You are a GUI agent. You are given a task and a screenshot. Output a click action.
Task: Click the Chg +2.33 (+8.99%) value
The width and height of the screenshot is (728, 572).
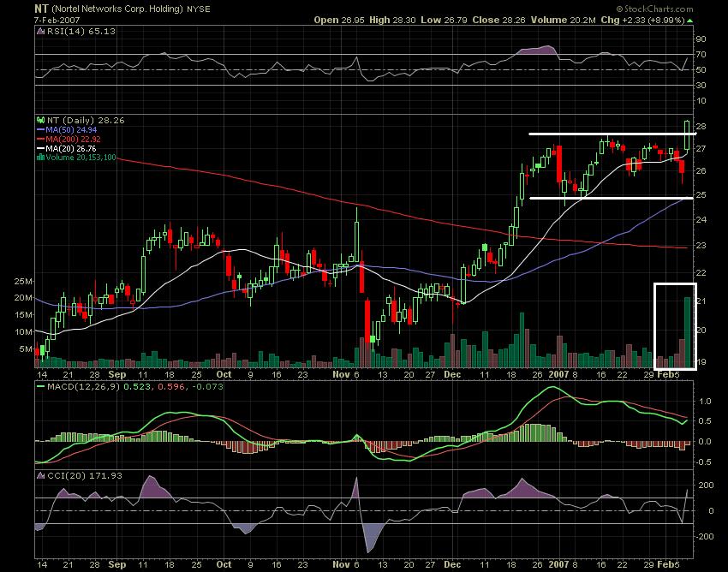pyautogui.click(x=642, y=20)
